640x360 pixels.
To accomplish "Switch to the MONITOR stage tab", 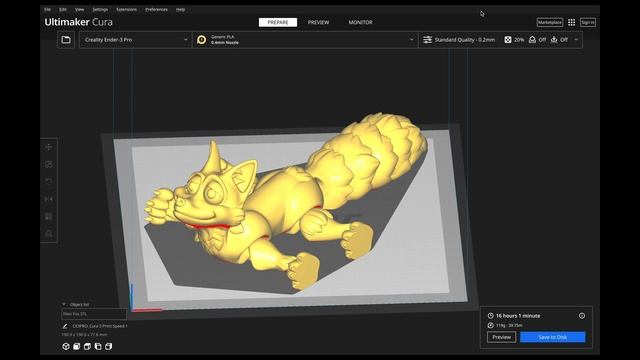I will point(360,22).
